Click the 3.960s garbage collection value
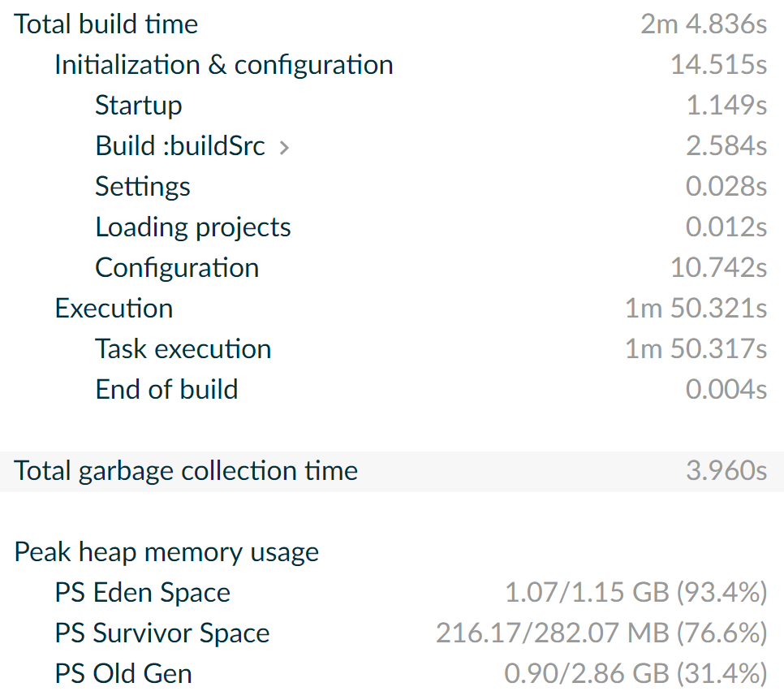 click(x=726, y=471)
